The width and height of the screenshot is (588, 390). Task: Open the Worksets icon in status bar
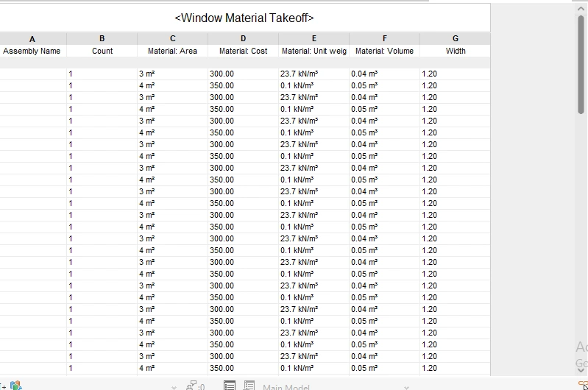(15, 385)
